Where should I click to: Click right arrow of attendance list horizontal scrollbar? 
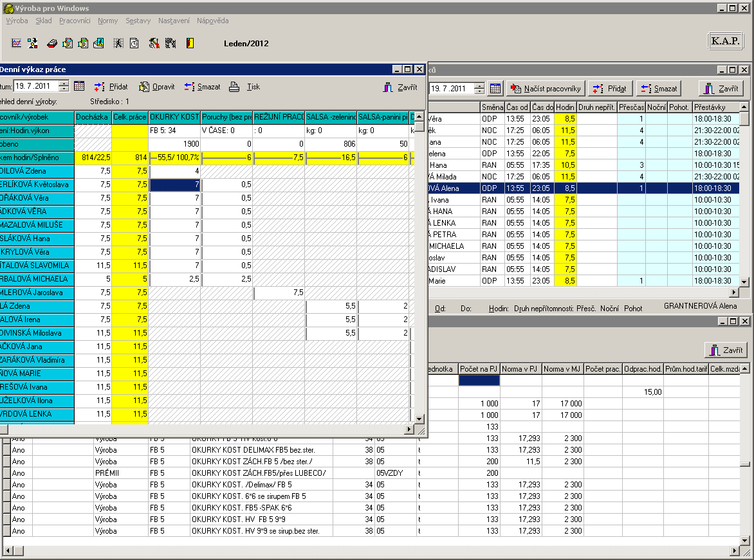coord(734,293)
